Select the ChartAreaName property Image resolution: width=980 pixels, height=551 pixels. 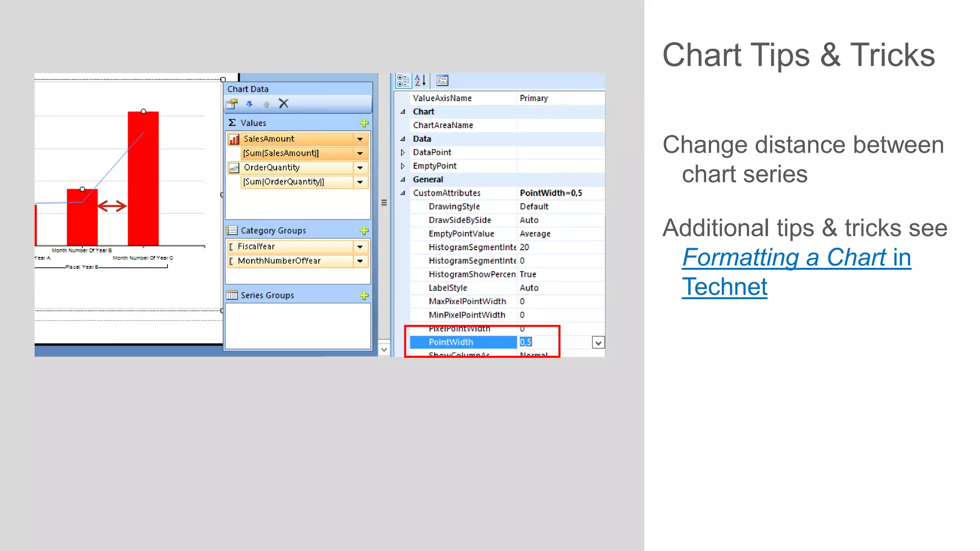coord(443,125)
